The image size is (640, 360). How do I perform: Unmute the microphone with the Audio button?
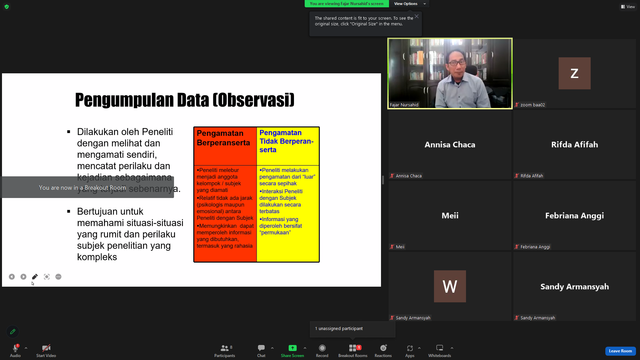pos(16,350)
